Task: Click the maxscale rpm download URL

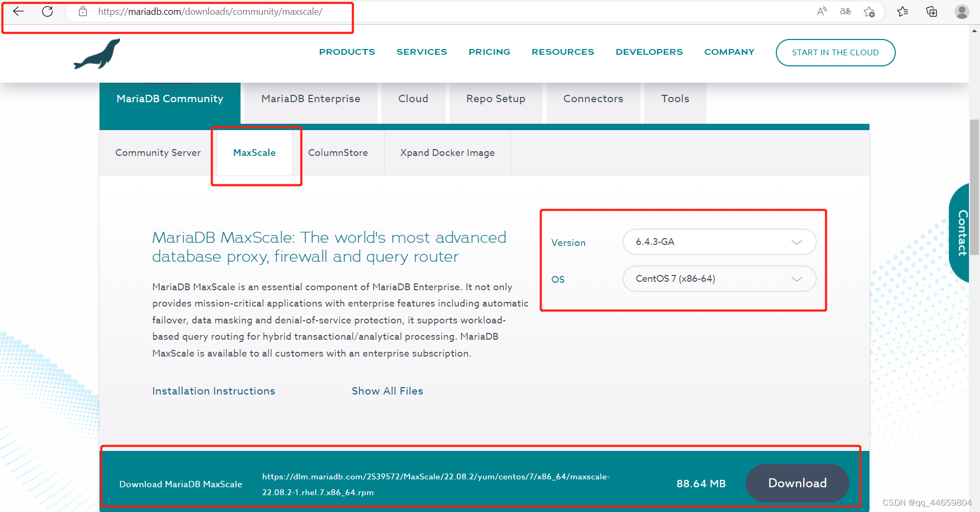Action: click(436, 485)
